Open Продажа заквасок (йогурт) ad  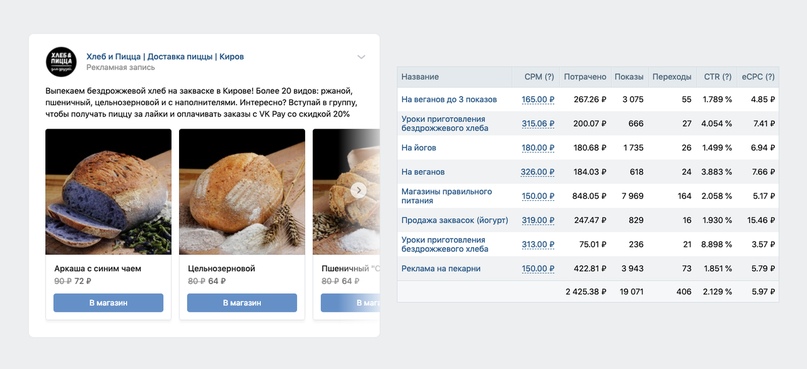455,220
